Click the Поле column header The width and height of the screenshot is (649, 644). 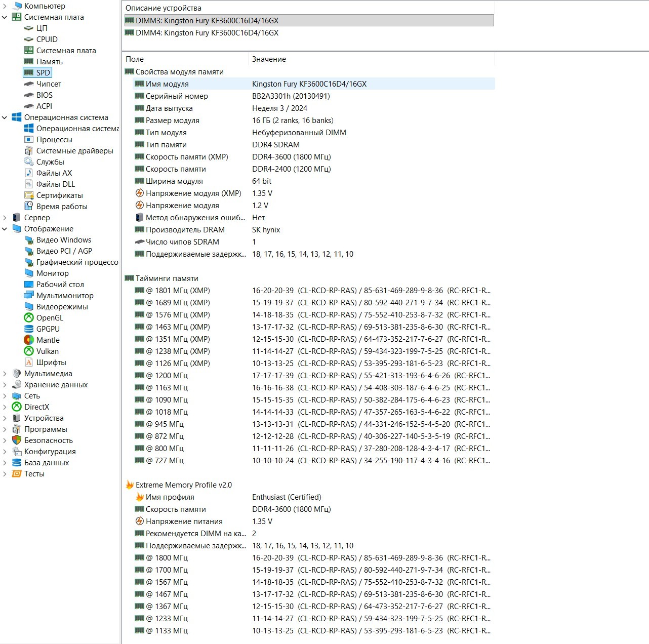click(x=185, y=59)
